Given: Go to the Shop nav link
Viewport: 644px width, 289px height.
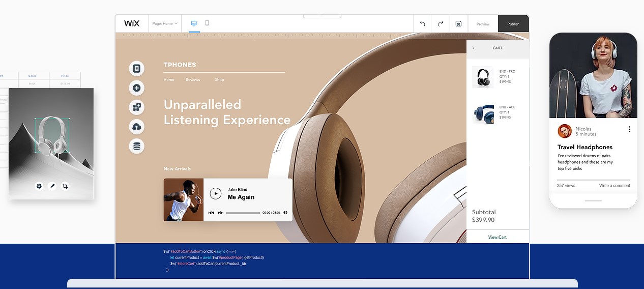Looking at the screenshot, I should pos(219,80).
